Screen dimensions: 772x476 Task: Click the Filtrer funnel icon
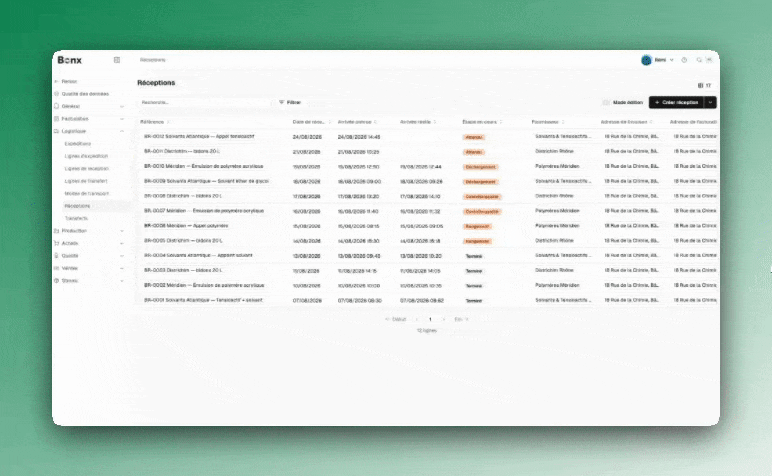coord(282,102)
